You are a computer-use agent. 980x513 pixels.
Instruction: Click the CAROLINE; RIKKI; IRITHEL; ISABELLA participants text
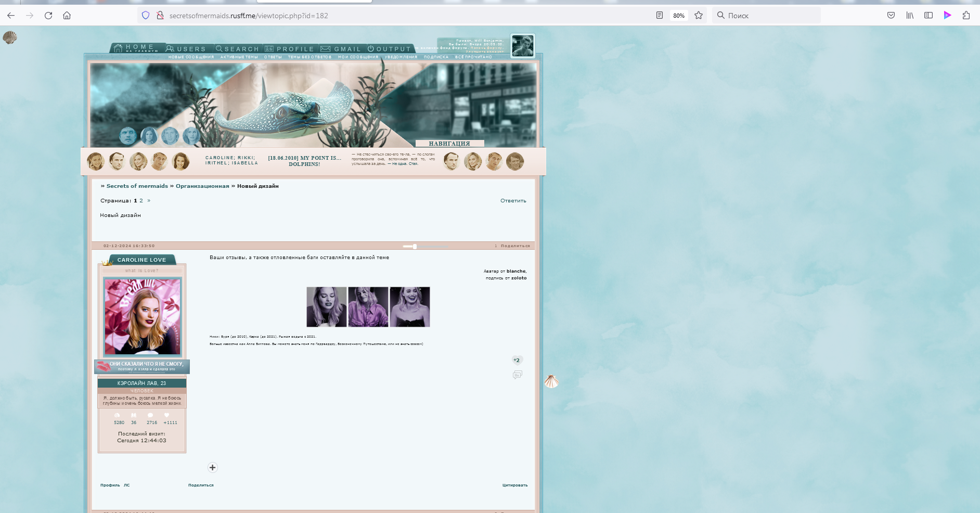231,160
